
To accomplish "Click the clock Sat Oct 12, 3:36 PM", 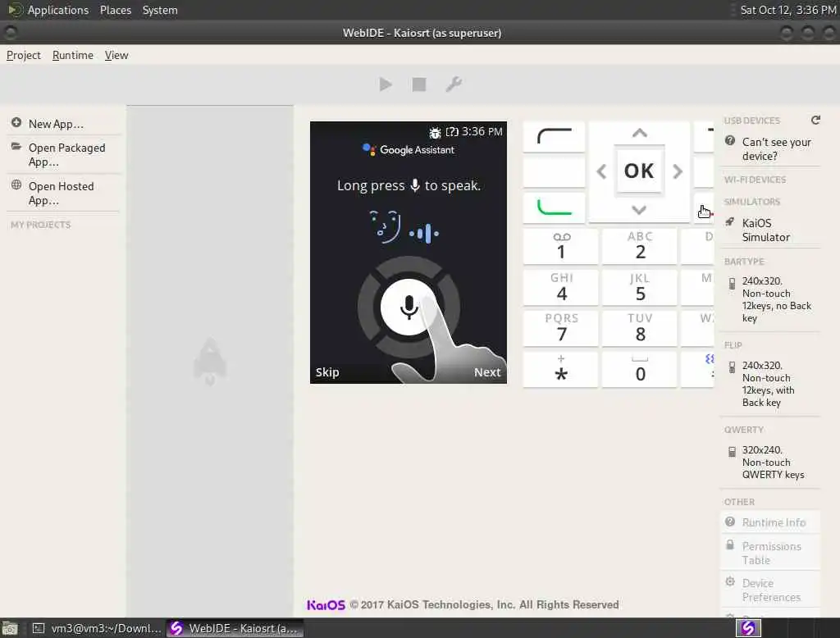I will (788, 10).
